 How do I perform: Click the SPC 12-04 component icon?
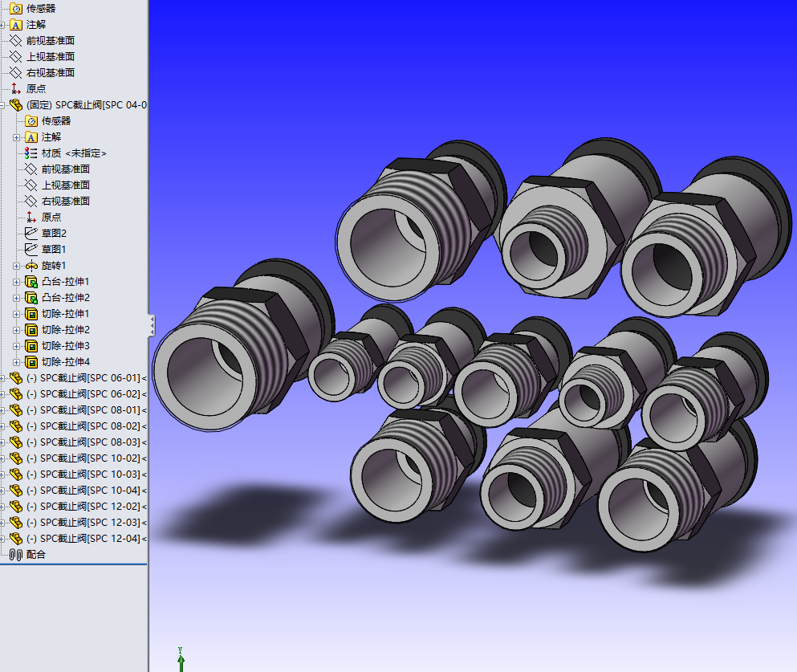[16, 538]
